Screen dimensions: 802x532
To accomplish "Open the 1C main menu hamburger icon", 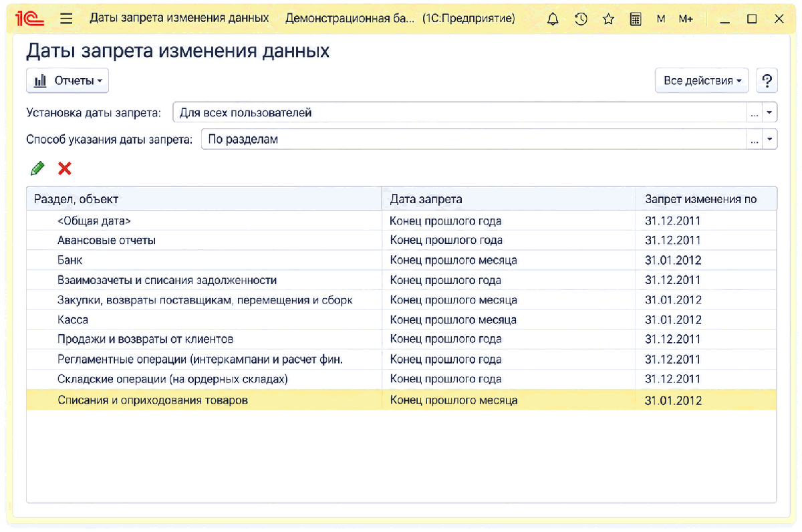I will coord(65,19).
